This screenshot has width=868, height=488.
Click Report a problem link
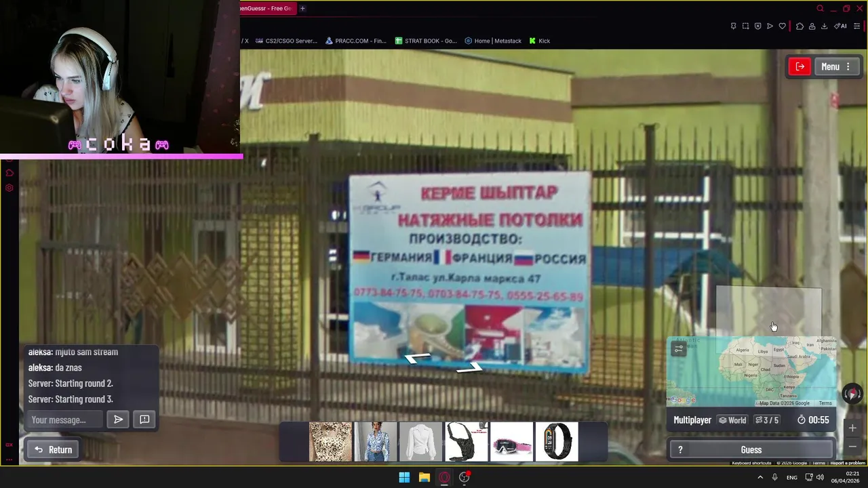848,463
